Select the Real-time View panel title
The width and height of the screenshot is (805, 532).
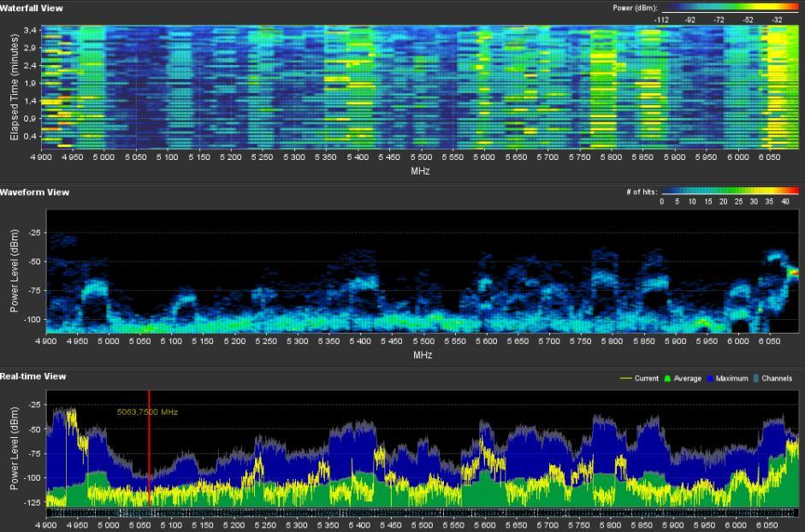(x=33, y=376)
